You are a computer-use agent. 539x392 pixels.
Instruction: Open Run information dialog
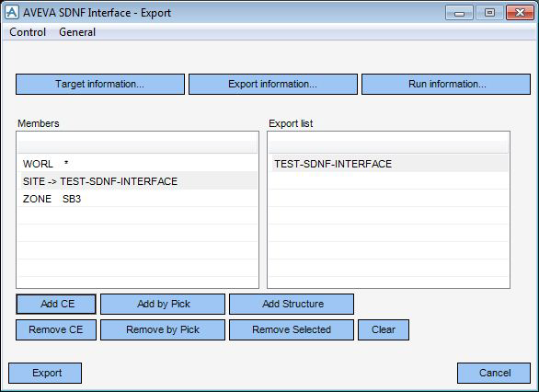pyautogui.click(x=446, y=84)
